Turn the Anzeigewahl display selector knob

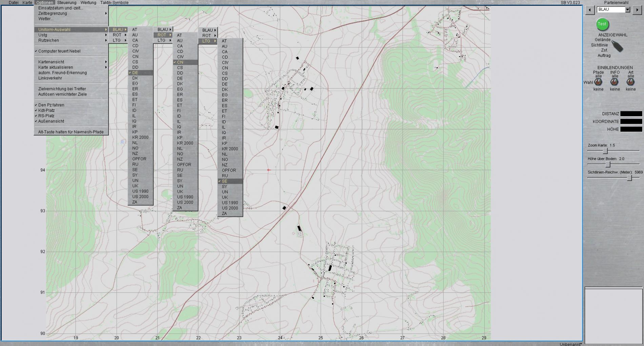pyautogui.click(x=618, y=46)
